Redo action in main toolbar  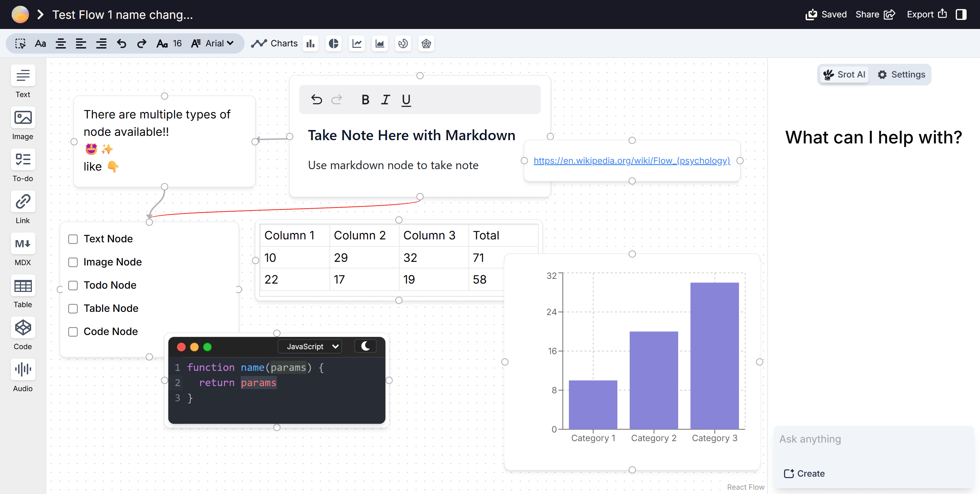[x=141, y=43]
